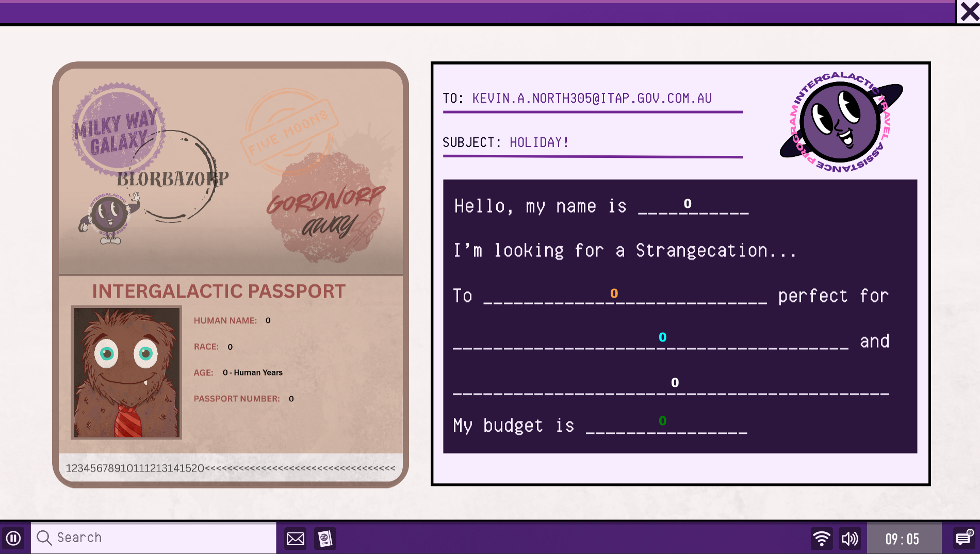Click the Milky Way Galaxy stamp
Screen dimensions: 980x554
point(118,128)
